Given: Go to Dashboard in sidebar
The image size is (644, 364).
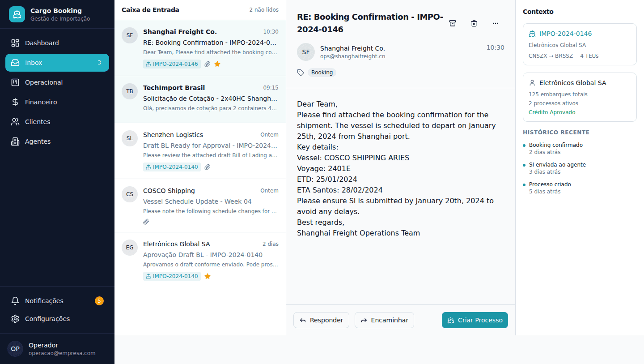Looking at the screenshot, I should click(57, 43).
